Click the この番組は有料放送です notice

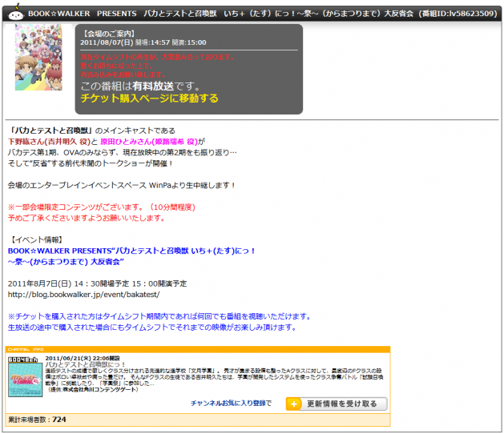click(140, 86)
